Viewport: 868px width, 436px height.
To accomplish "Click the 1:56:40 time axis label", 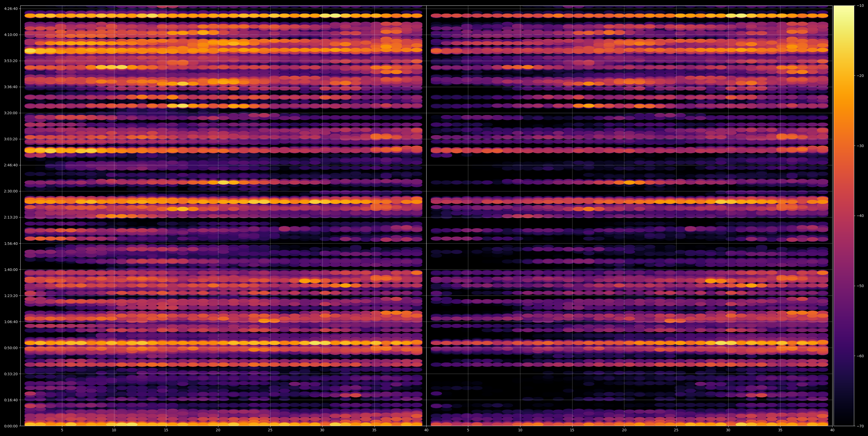I will pos(11,244).
